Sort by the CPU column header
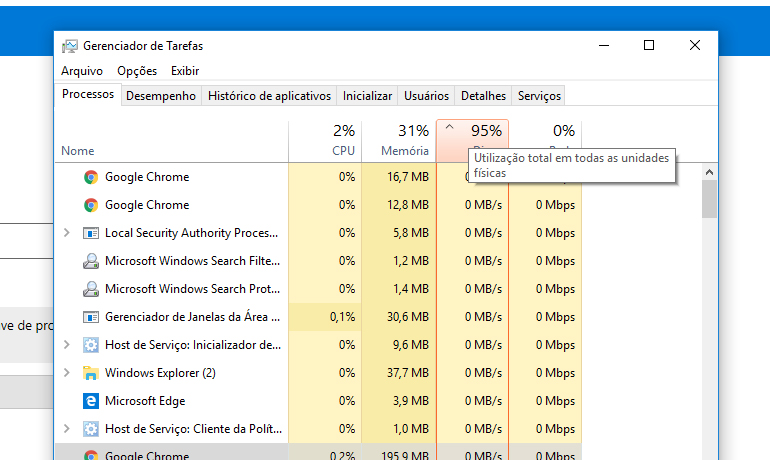 [325, 141]
